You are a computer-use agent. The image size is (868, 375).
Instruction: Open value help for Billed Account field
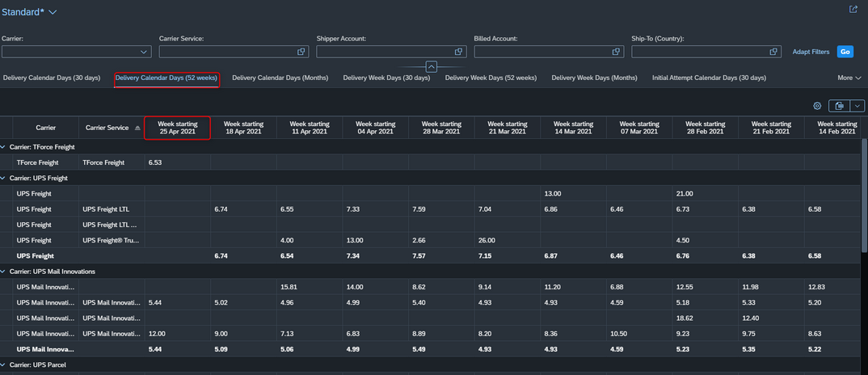tap(616, 52)
